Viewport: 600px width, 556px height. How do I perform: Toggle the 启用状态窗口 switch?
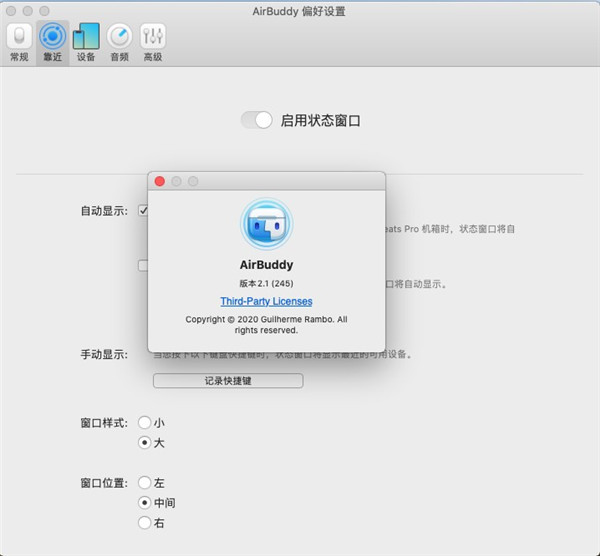click(257, 120)
